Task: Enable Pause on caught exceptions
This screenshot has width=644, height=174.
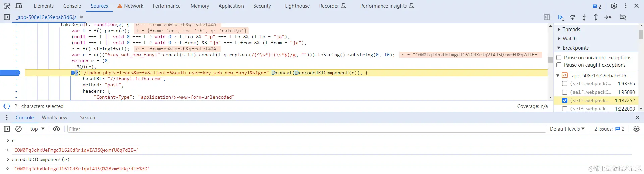Action: [x=559, y=65]
